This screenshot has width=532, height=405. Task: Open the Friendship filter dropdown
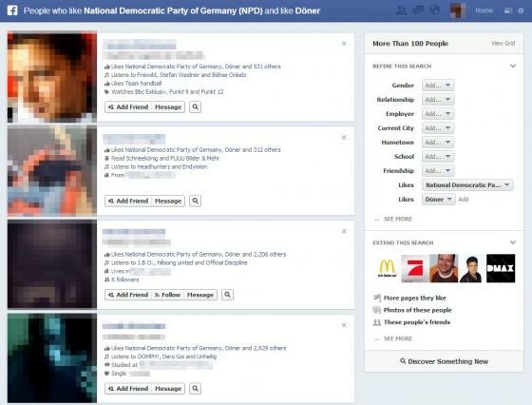click(438, 171)
